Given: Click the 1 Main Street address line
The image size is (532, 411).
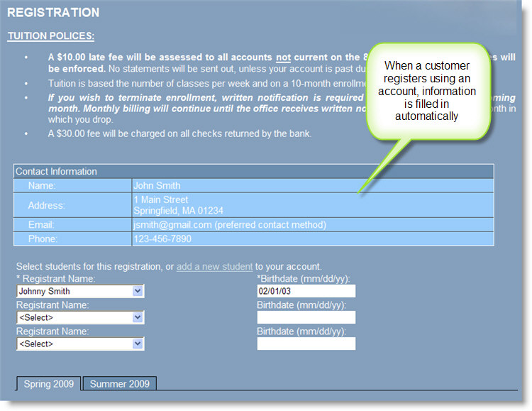Looking at the screenshot, I should pos(161,199).
